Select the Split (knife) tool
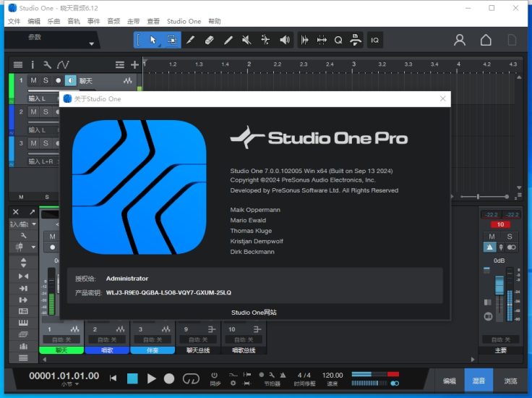This screenshot has width=532, height=398. click(x=191, y=40)
